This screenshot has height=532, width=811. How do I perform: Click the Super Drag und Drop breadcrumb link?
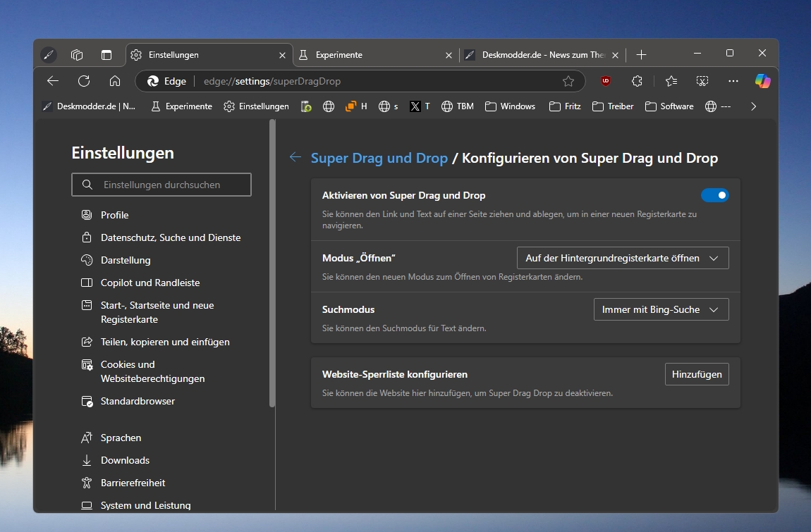379,158
